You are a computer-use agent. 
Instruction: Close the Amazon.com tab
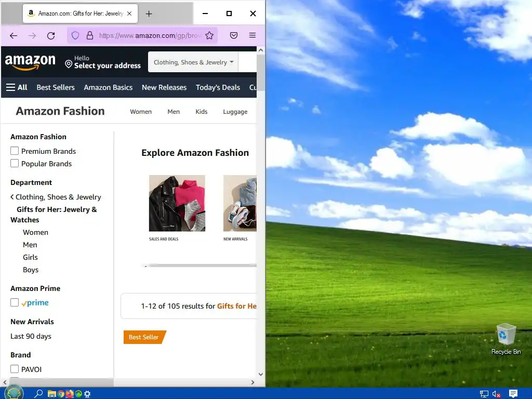point(129,14)
